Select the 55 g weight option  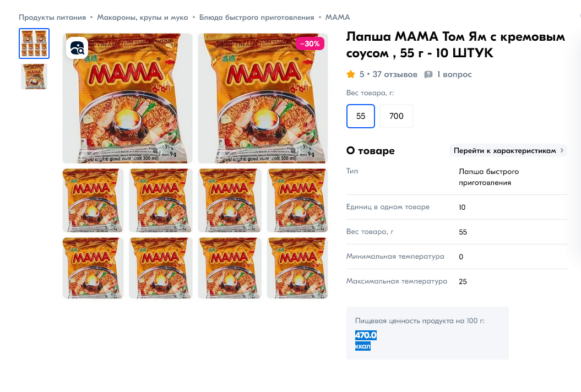click(361, 116)
